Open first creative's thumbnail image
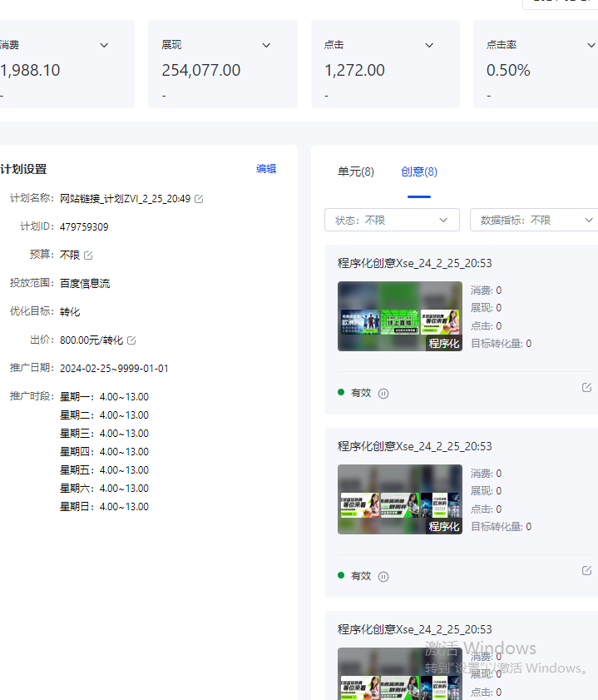This screenshot has height=700, width=598. [400, 316]
